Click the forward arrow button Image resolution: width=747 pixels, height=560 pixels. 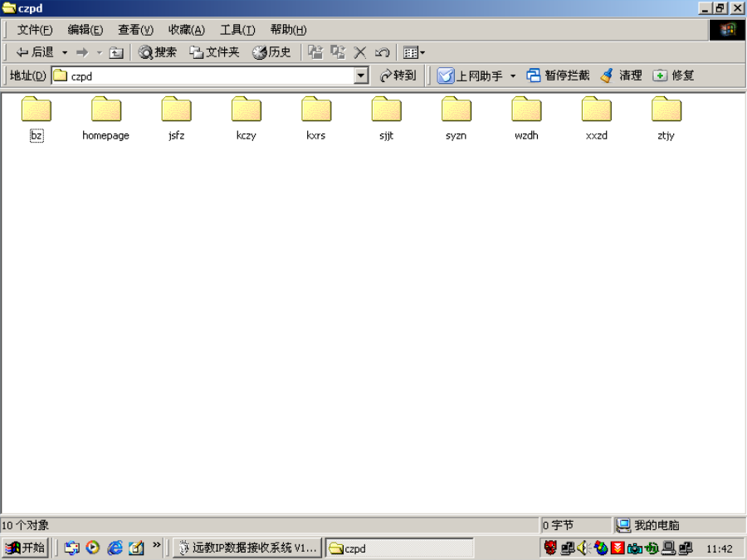click(x=83, y=52)
